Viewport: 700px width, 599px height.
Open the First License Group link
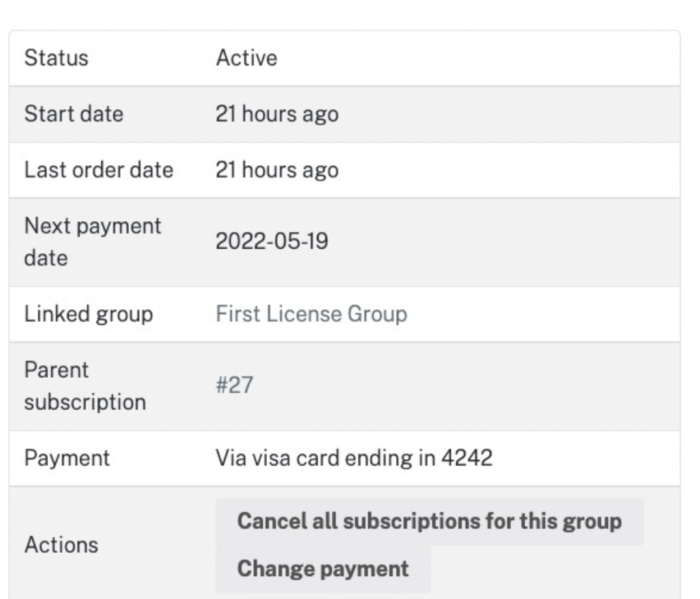311,314
